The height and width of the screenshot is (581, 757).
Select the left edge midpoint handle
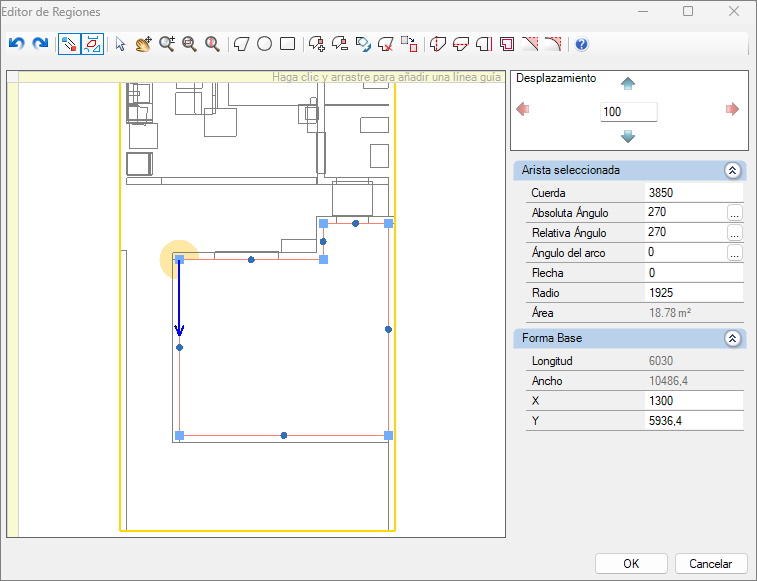click(179, 347)
